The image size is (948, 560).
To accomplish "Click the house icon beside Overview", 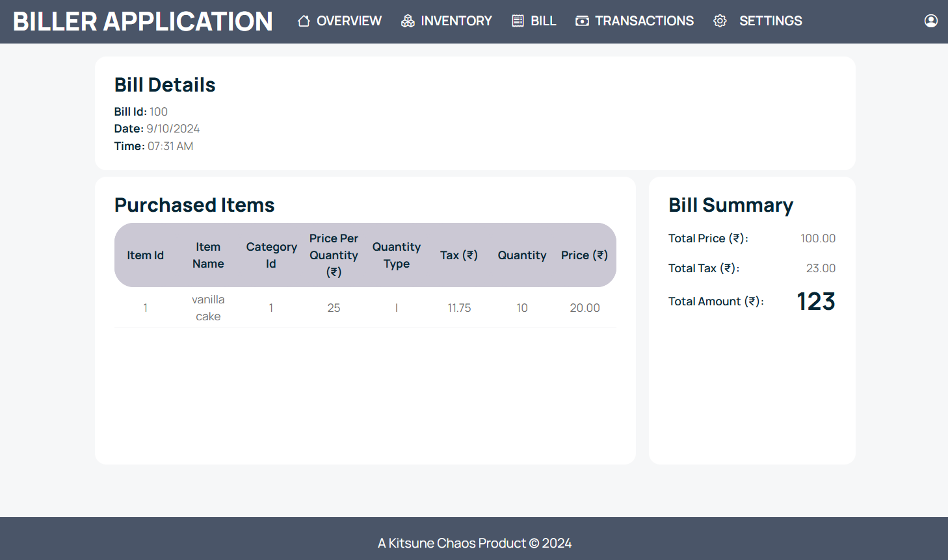I will click(304, 21).
